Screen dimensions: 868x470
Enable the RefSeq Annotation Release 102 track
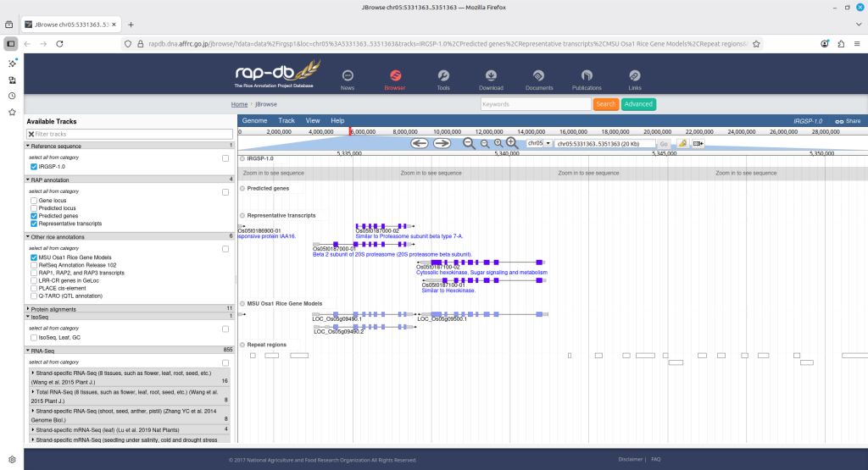coord(34,265)
